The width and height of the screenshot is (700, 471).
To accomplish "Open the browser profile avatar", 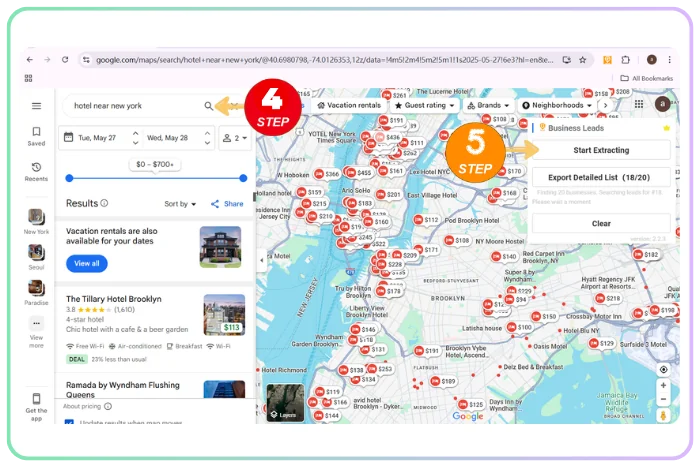I will coord(651,59).
